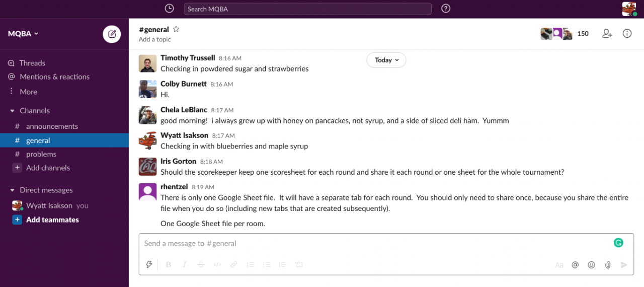Switch to the problems channel

click(41, 154)
